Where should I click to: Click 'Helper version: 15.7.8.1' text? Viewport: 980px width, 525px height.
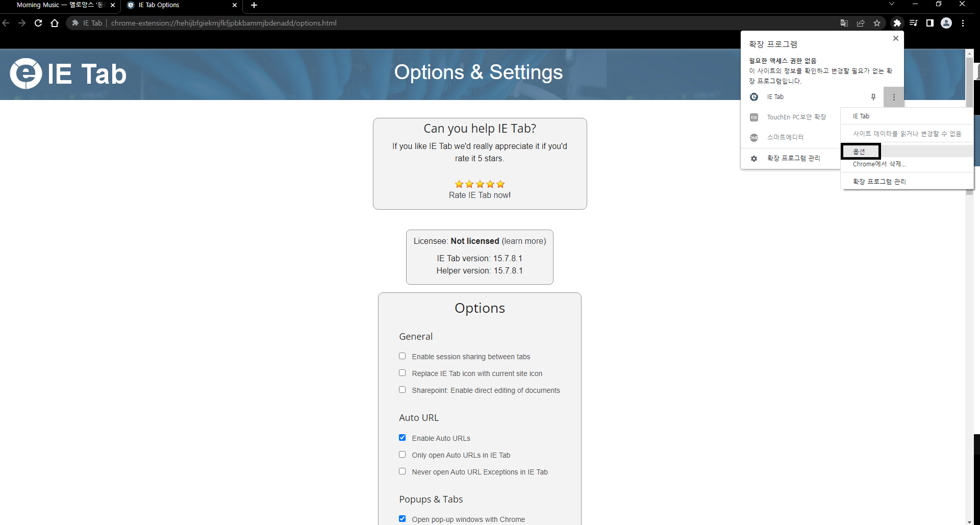click(x=480, y=271)
